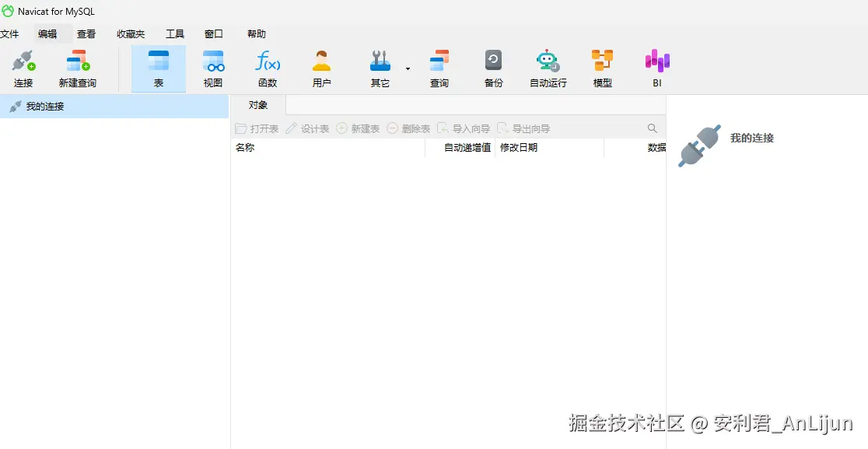Open the 查看 menu
The image size is (868, 449).
click(x=86, y=33)
